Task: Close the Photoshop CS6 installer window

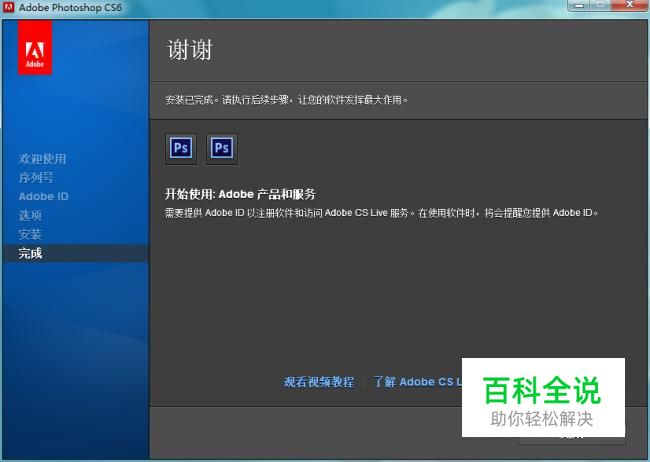Action: click(629, 5)
